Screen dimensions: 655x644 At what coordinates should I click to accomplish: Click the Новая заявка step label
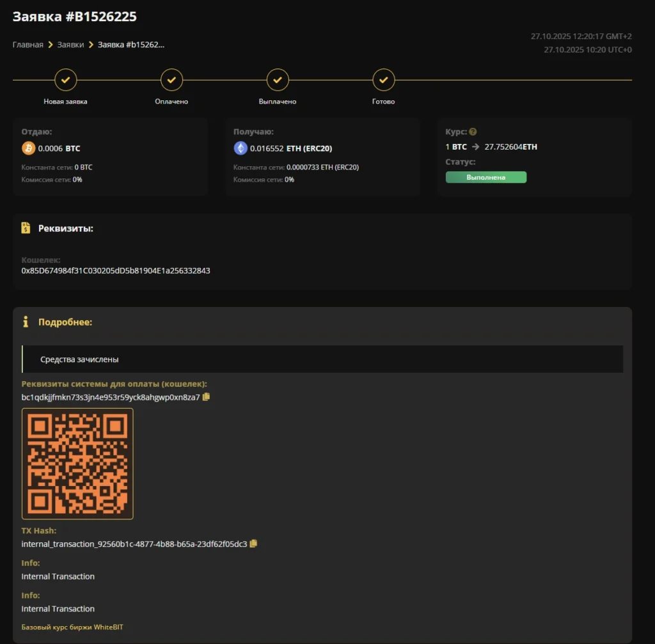(66, 102)
